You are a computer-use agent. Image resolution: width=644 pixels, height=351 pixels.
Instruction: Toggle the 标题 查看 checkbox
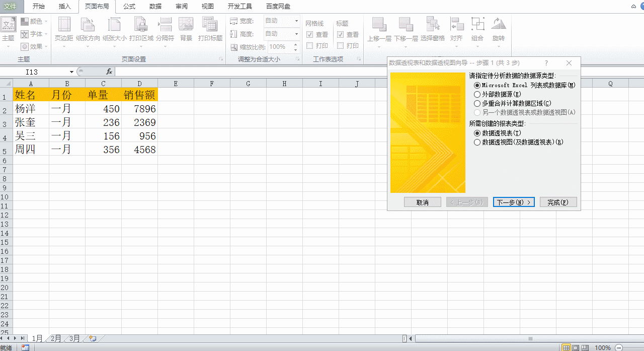(341, 35)
